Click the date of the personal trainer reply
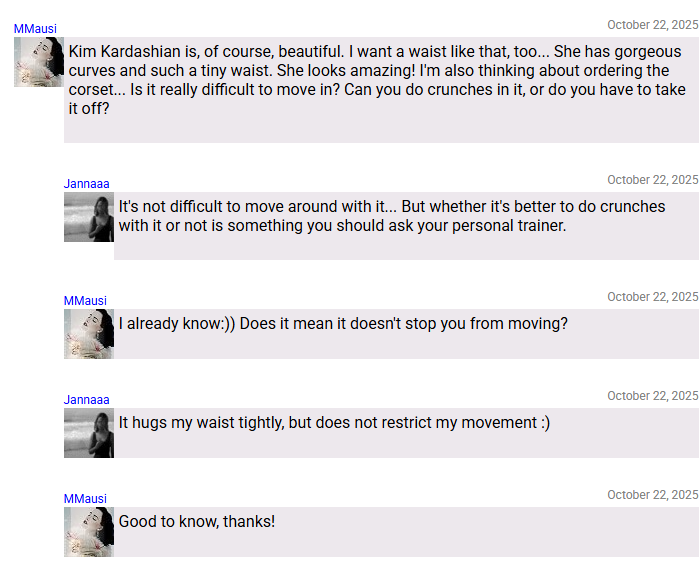Image resolution: width=700 pixels, height=570 pixels. coord(652,180)
